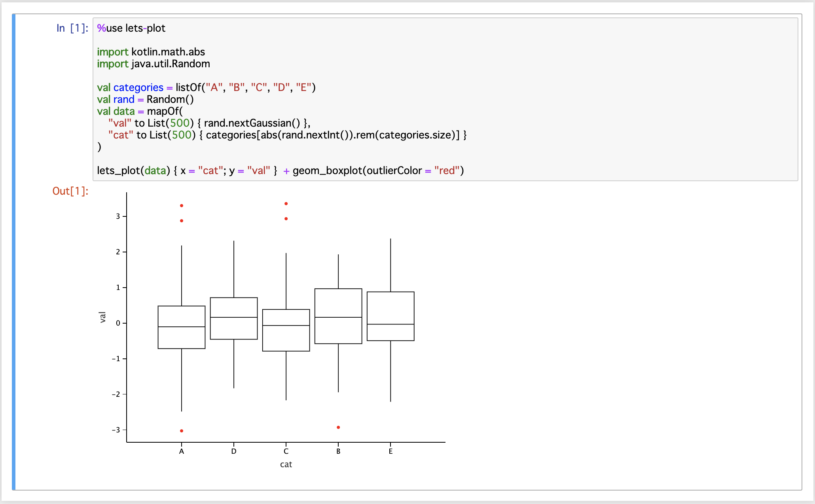
Task: Click the '"val" to List(500)' line
Action: pyautogui.click(x=209, y=123)
